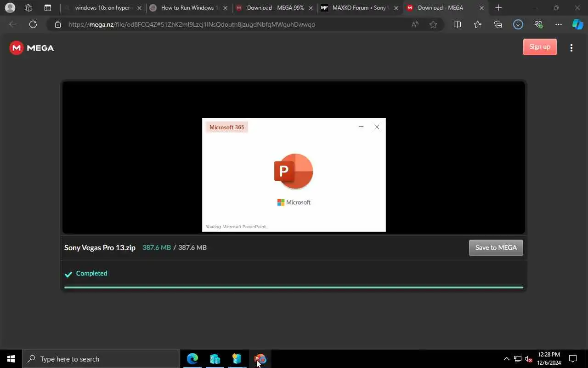The width and height of the screenshot is (588, 368).
Task: Open a new tab with plus button
Action: coord(498,8)
